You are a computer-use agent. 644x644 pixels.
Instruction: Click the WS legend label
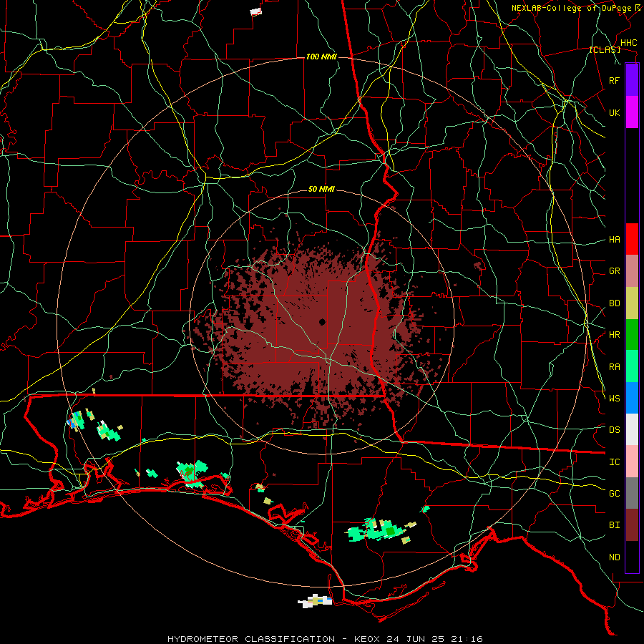(x=614, y=398)
